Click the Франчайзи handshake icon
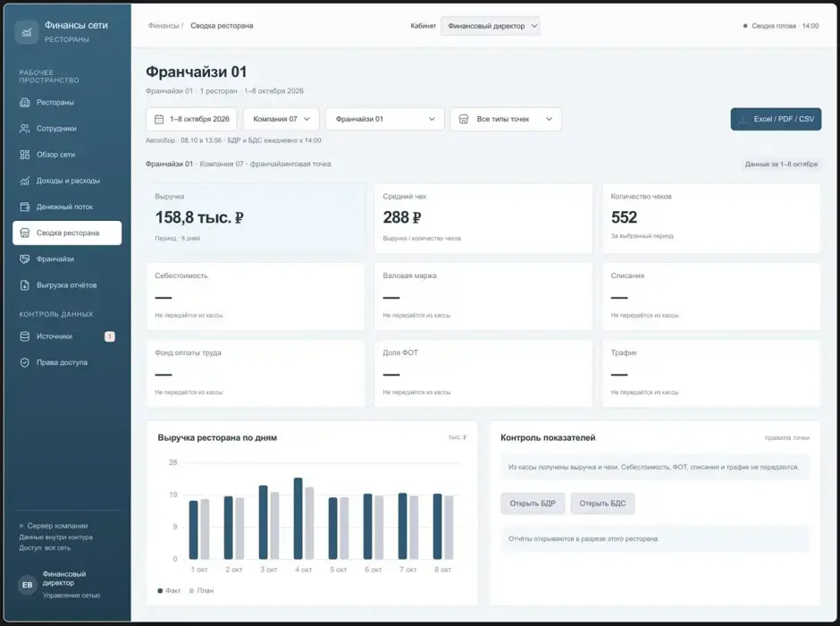 [x=25, y=259]
